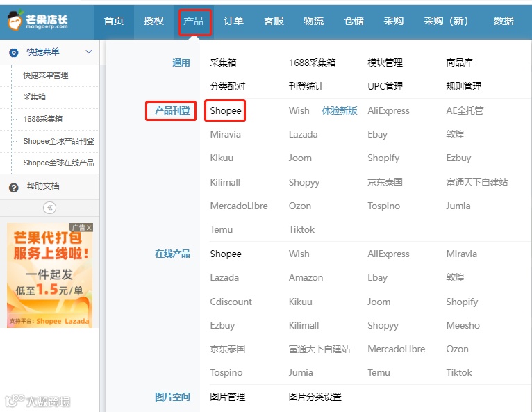Click MercadoLibre under 产品刊登
The width and height of the screenshot is (532, 412).
239,206
